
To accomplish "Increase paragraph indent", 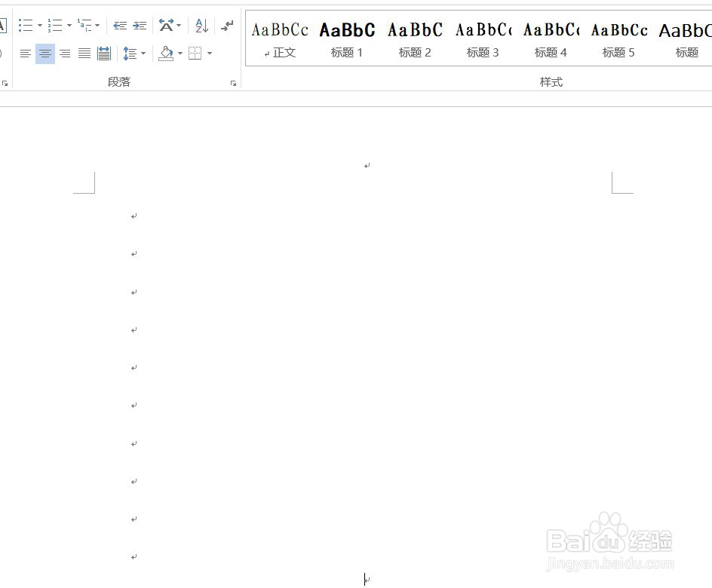I will coord(140,26).
